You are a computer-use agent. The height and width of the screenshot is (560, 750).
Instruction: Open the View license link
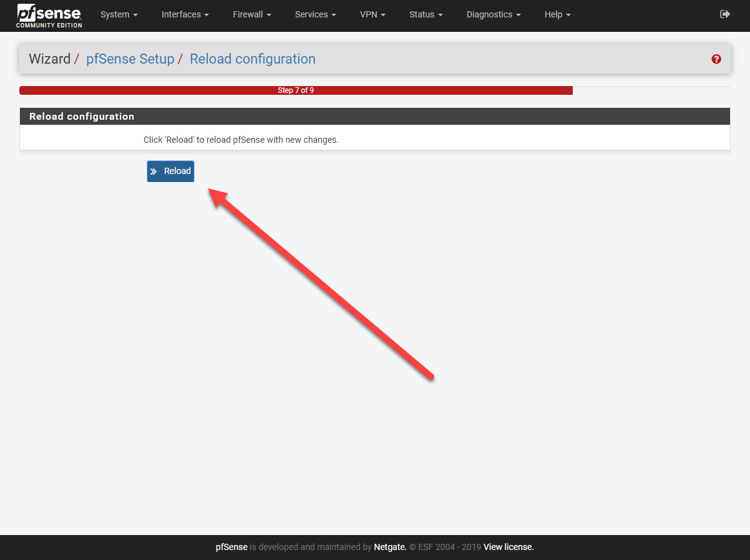[509, 548]
